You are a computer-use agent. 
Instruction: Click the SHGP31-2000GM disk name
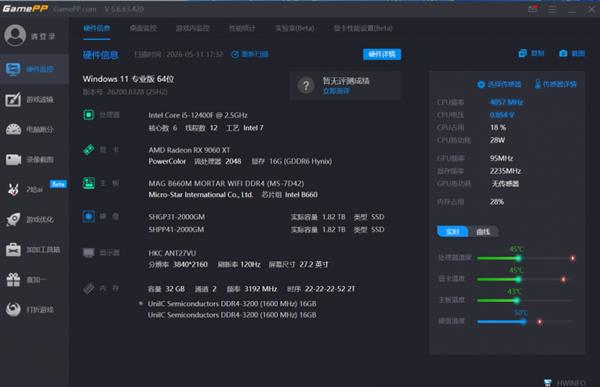point(176,217)
